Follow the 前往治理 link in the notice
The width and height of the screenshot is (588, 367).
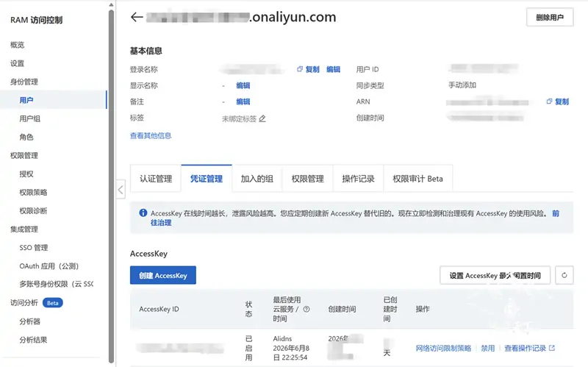161,223
